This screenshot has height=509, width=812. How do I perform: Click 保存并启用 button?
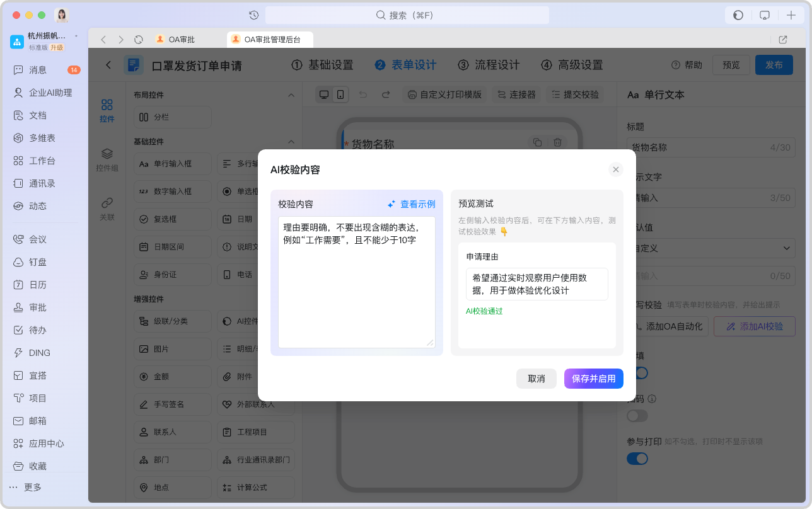pos(594,379)
